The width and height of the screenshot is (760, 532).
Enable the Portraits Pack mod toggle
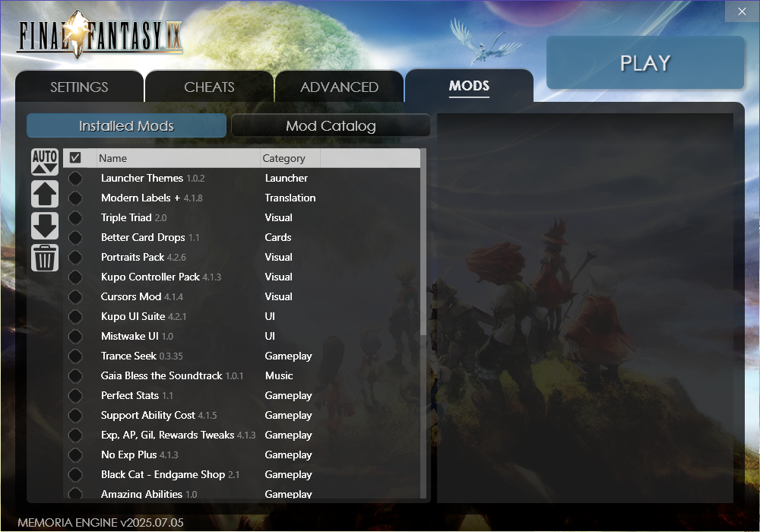(75, 258)
